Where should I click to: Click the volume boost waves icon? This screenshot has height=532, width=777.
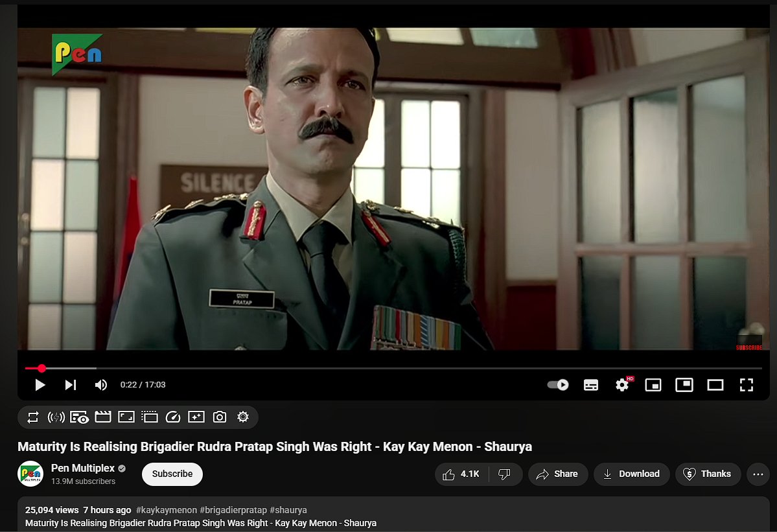(56, 417)
